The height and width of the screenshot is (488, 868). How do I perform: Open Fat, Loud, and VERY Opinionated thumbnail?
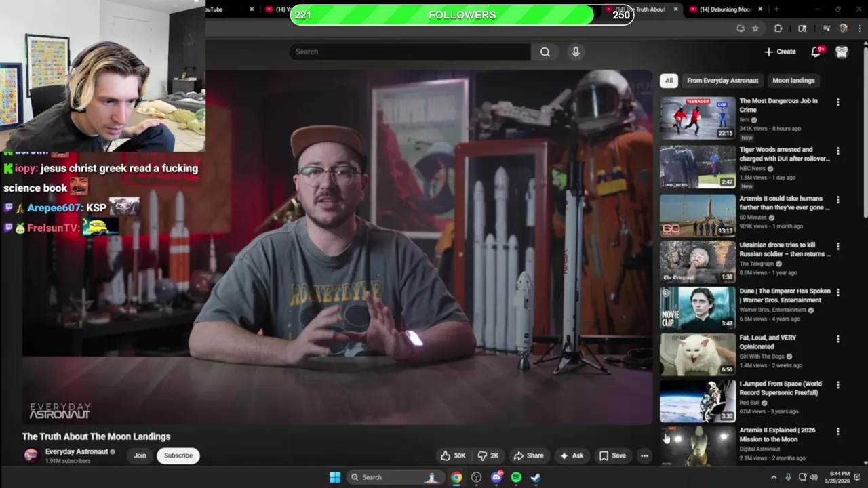tap(698, 354)
